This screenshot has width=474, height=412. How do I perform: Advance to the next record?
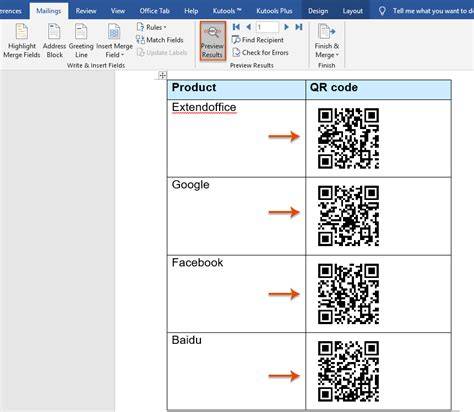286,27
